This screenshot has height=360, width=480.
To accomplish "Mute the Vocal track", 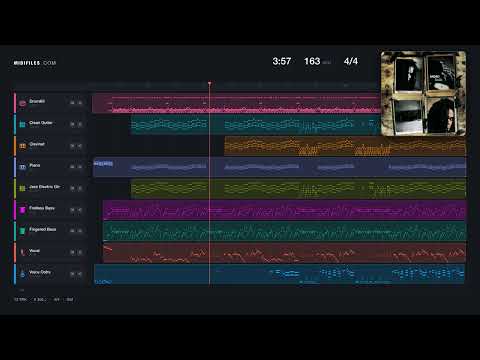I will pyautogui.click(x=72, y=252).
